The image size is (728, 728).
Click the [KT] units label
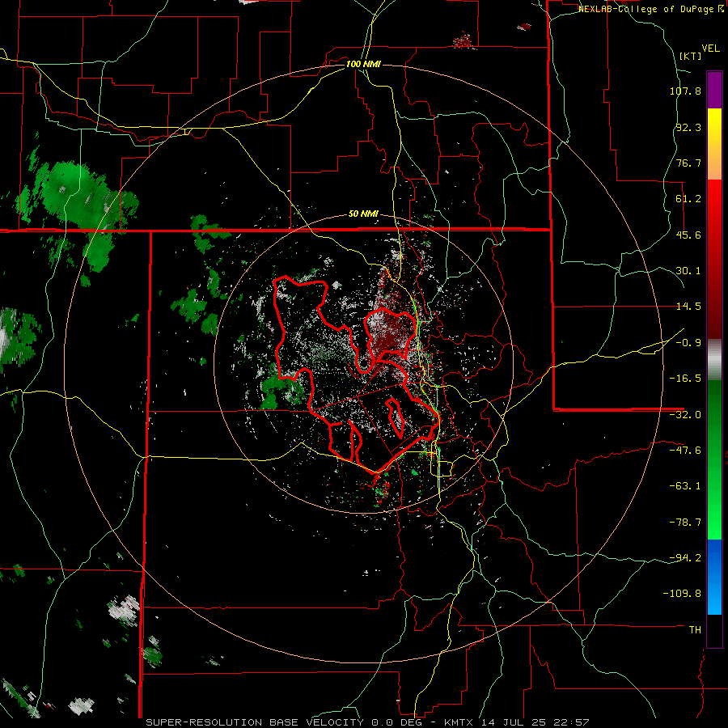pyautogui.click(x=690, y=56)
